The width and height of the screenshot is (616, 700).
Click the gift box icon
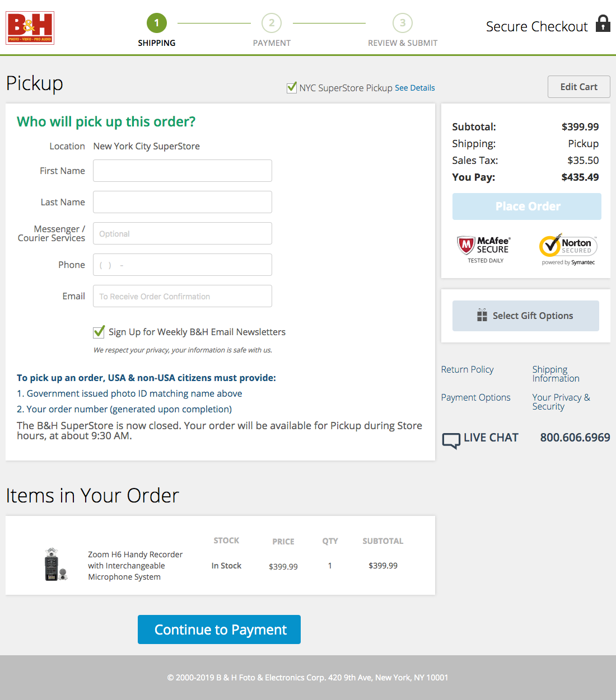point(482,316)
